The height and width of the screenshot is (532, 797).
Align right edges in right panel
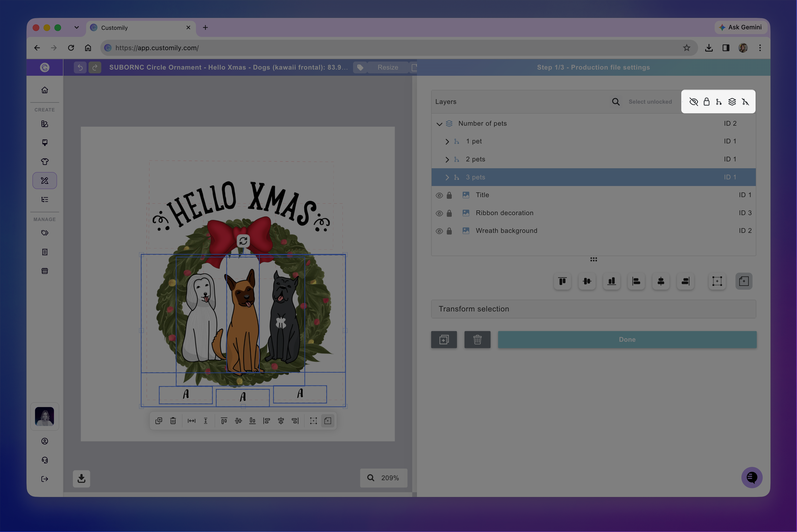[x=685, y=281]
